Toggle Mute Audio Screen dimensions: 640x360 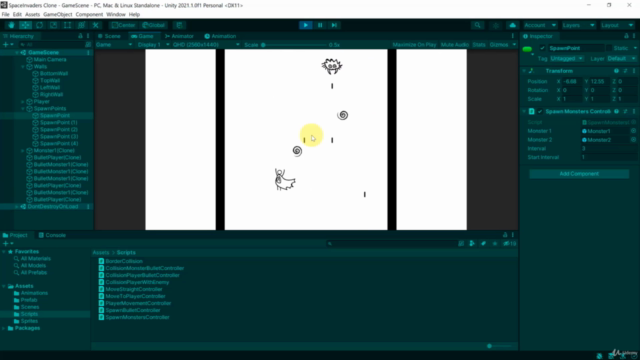[455, 44]
